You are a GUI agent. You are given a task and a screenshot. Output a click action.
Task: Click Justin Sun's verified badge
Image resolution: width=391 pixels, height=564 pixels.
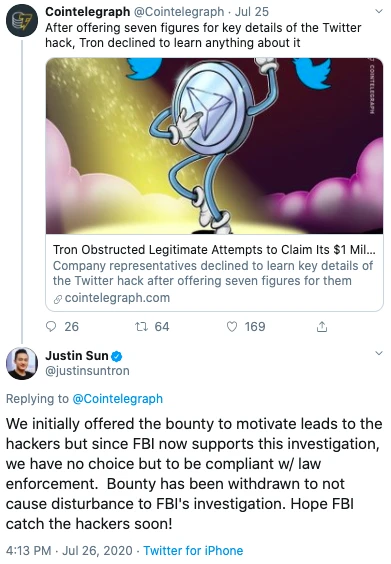(117, 356)
